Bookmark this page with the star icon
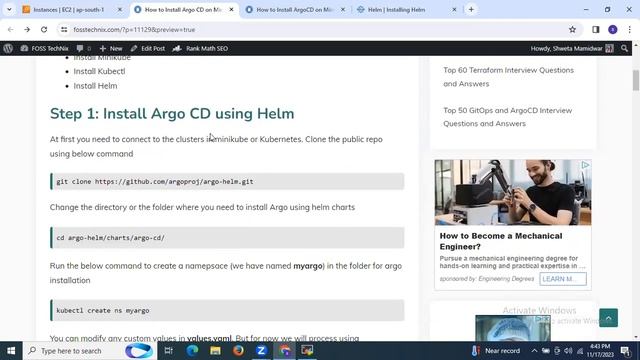This screenshot has height=360, width=640. pyautogui.click(x=572, y=29)
